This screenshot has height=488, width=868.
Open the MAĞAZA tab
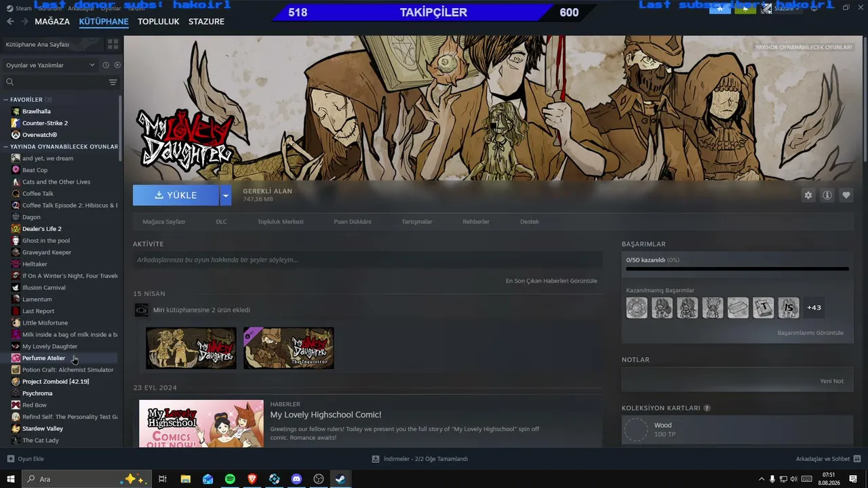pos(52,22)
